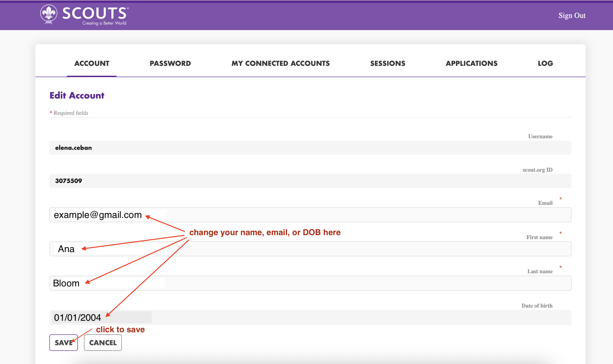Viewport: 613px width, 364px height.
Task: Open the Password tab
Action: coord(170,63)
